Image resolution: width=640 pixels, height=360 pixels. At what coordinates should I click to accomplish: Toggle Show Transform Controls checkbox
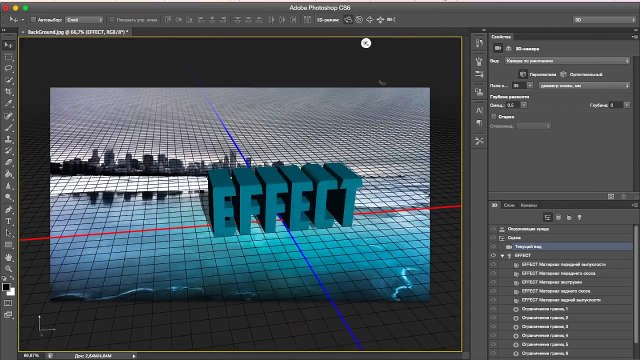112,20
